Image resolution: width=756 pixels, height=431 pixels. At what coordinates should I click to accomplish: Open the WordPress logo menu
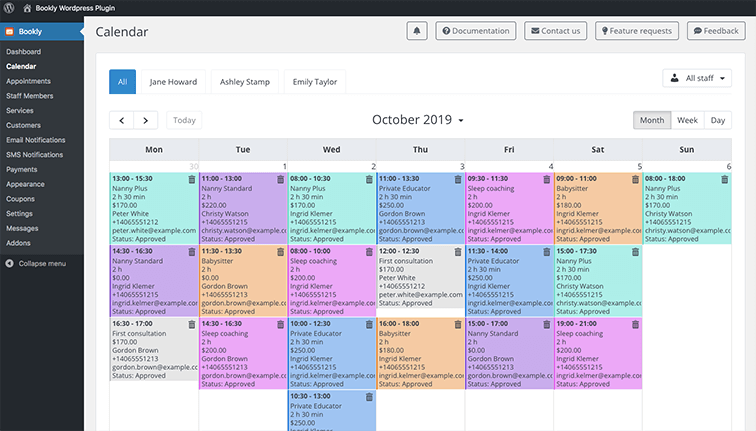pyautogui.click(x=9, y=8)
